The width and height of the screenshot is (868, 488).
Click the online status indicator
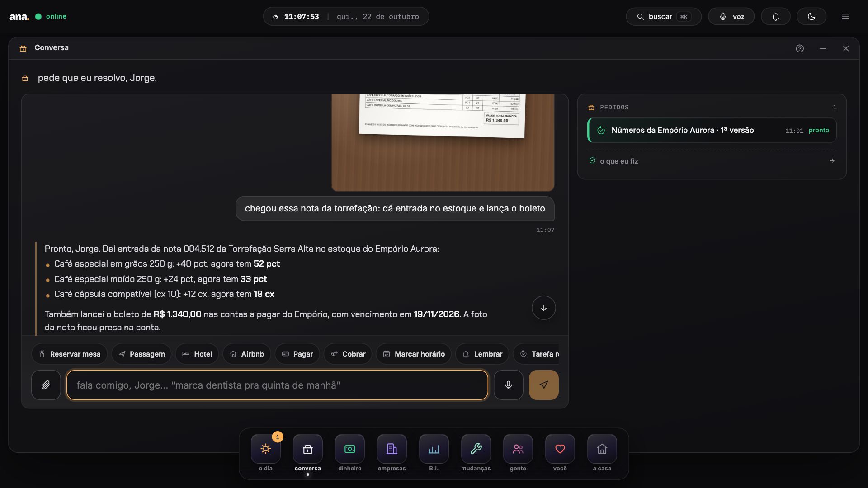coord(51,16)
